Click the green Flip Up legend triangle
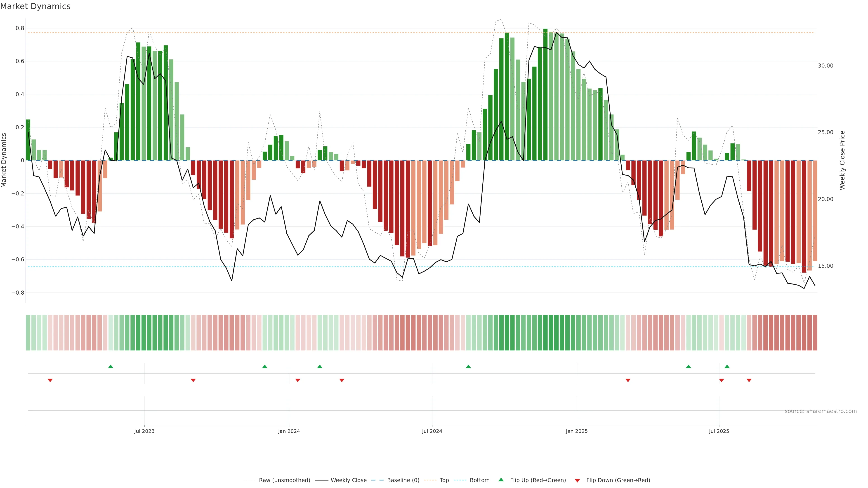The width and height of the screenshot is (868, 488). coord(501,480)
